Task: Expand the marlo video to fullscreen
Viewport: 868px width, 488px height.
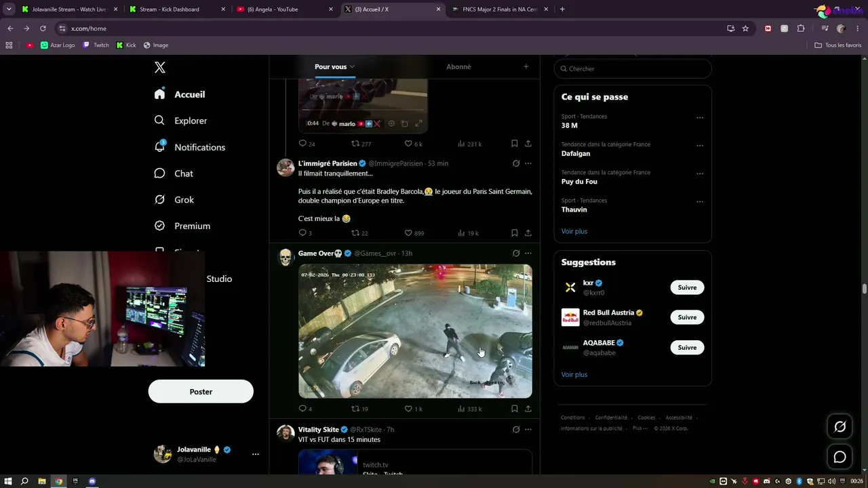Action: 418,123
